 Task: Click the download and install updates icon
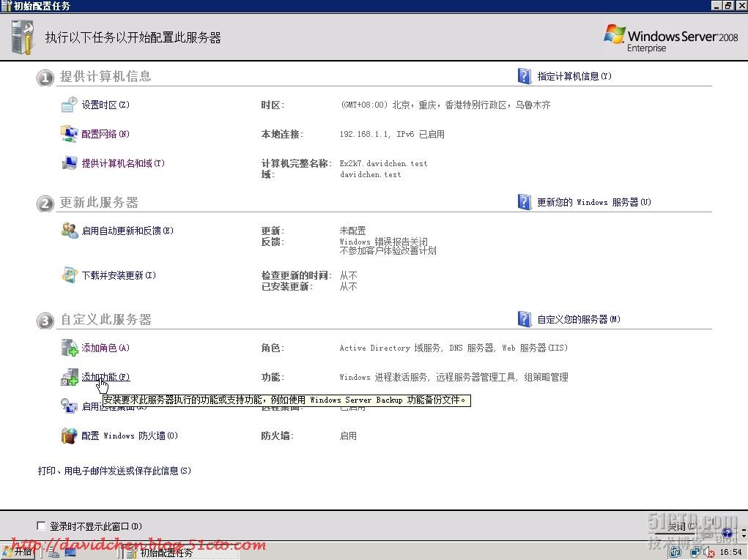click(69, 275)
